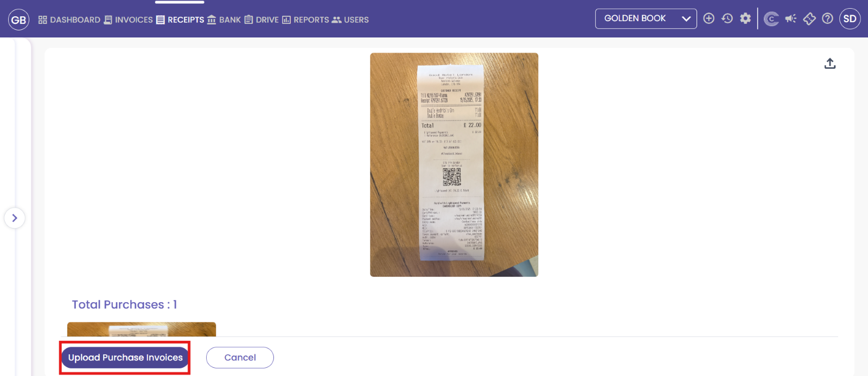Expand the collapsed sidebar chevron
The image size is (868, 376).
coord(15,218)
